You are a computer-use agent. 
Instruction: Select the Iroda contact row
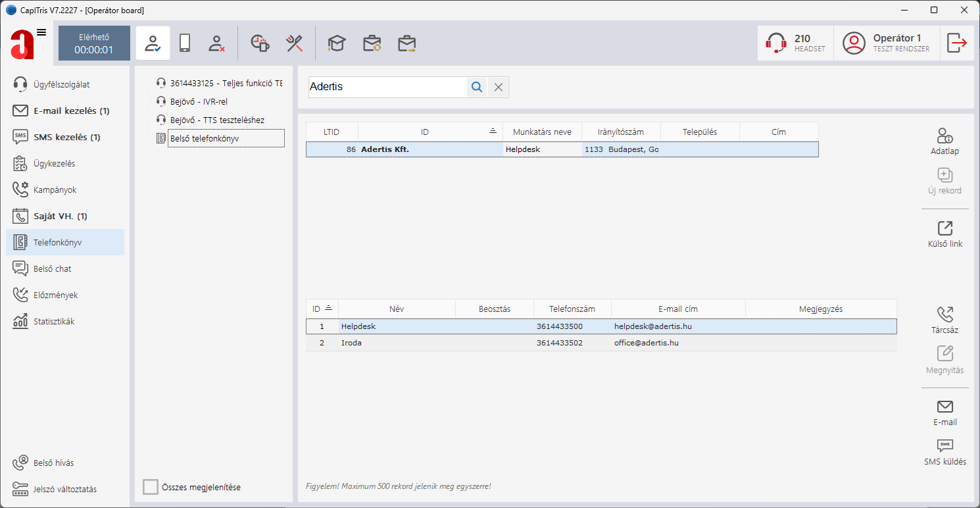[395, 343]
